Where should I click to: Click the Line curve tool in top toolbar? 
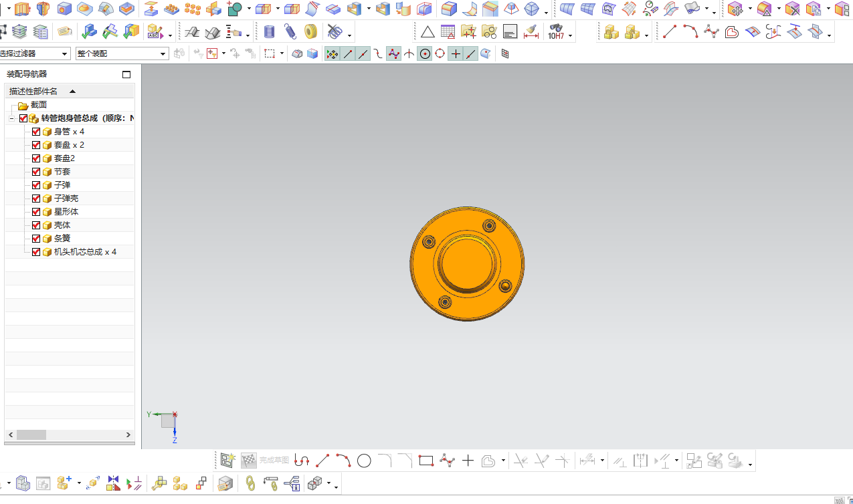[x=670, y=31]
